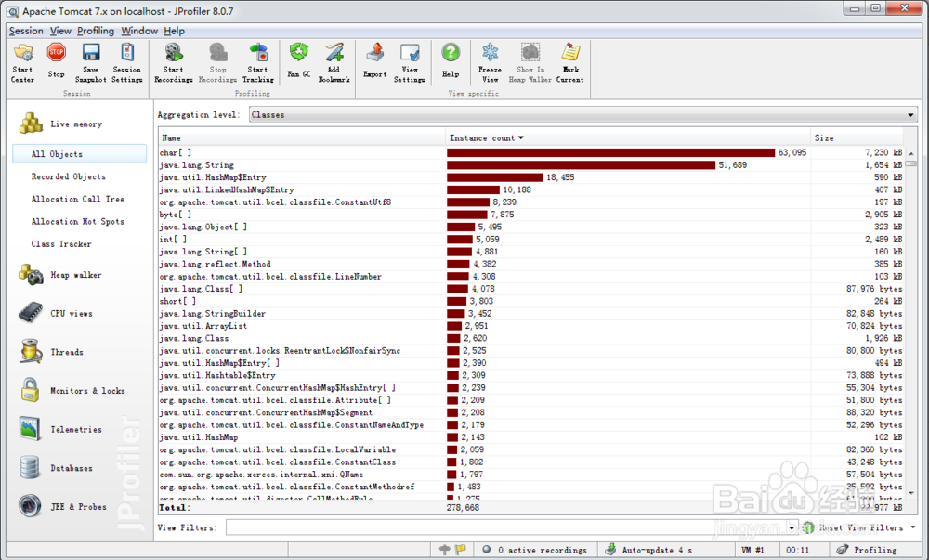929x560 pixels.
Task: Sort by Instance count column header
Action: (627, 138)
